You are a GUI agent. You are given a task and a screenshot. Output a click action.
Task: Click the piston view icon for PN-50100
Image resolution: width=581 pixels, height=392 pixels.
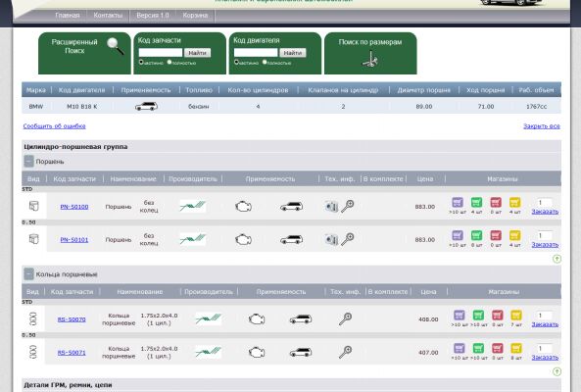click(33, 206)
